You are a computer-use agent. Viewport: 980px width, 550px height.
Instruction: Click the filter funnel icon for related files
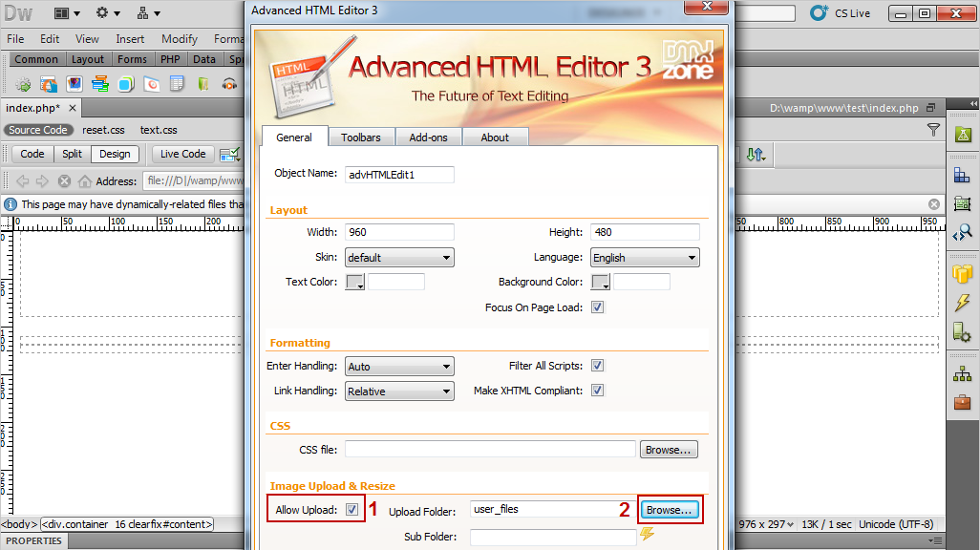pos(933,129)
